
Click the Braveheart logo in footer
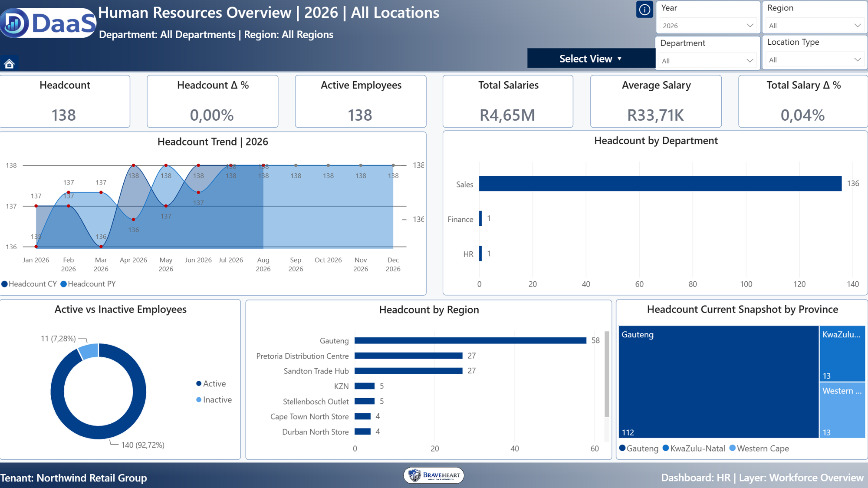[434, 475]
